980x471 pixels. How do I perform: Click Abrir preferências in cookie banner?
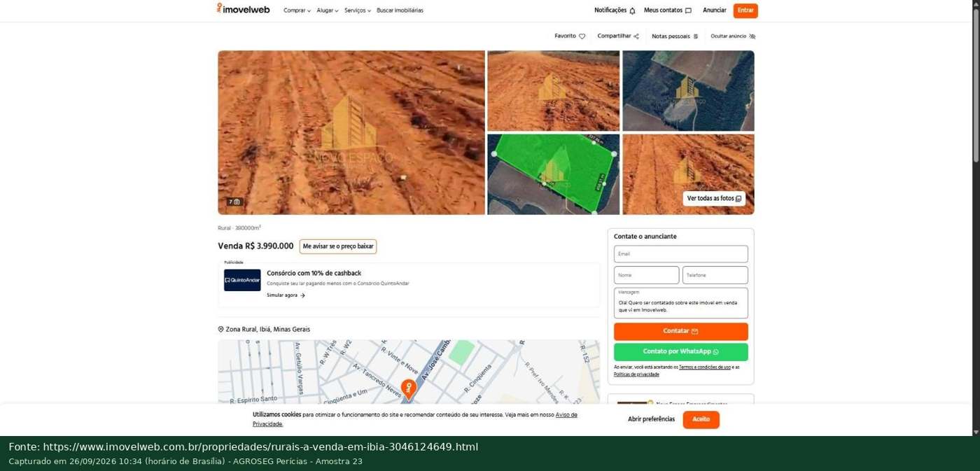point(651,420)
